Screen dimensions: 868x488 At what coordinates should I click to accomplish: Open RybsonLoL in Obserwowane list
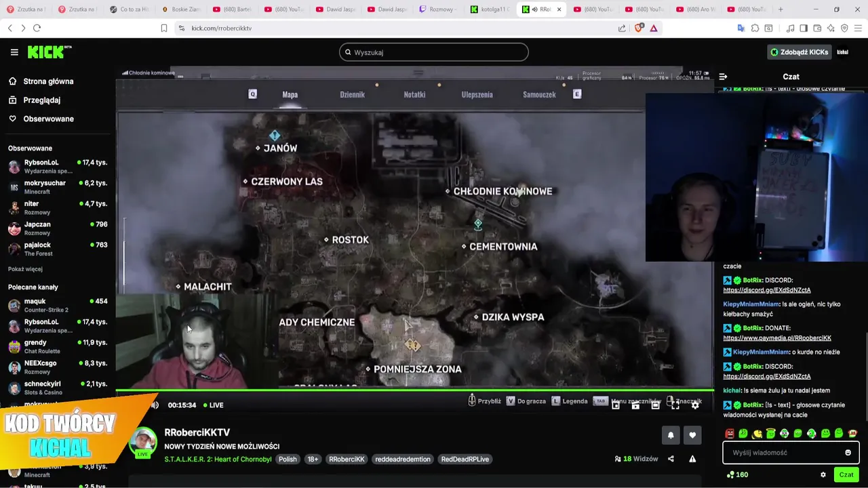58,166
